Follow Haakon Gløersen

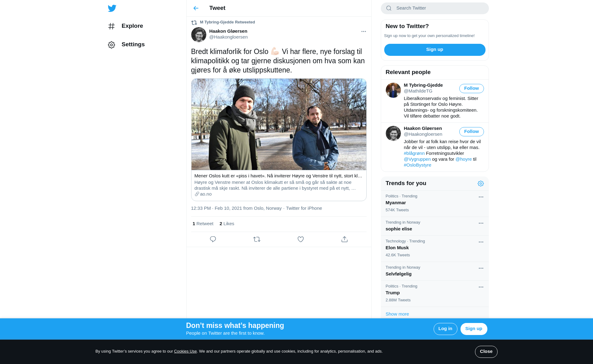click(471, 132)
